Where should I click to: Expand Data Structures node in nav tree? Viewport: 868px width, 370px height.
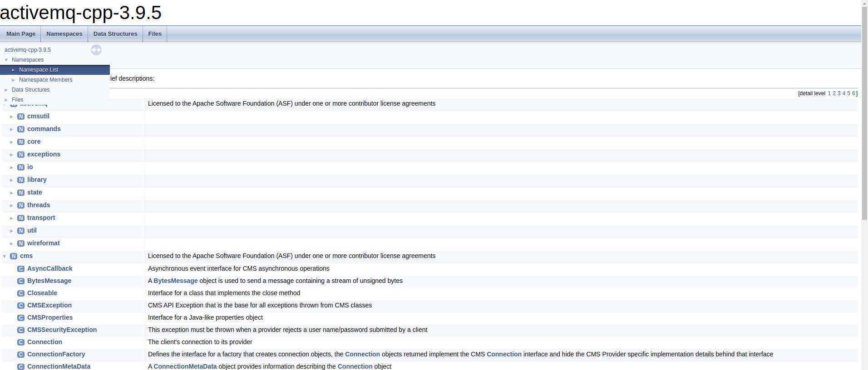pos(6,90)
